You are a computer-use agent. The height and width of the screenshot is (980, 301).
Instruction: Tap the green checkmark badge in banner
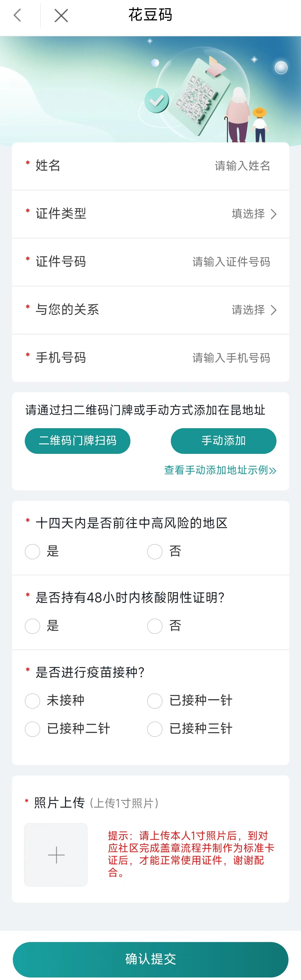tap(157, 100)
